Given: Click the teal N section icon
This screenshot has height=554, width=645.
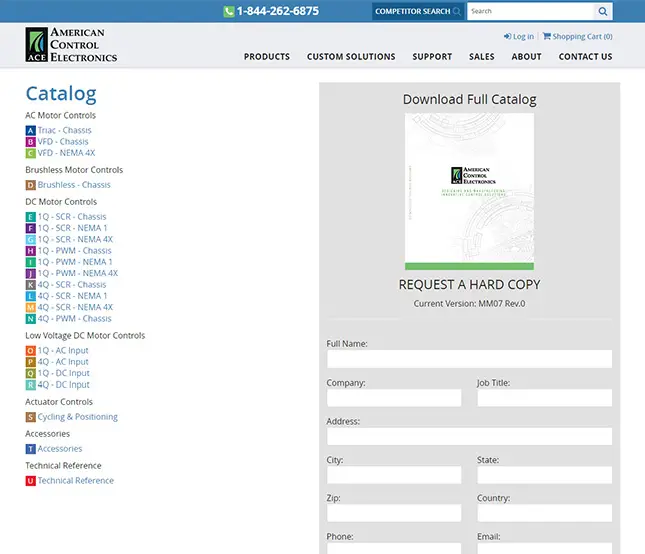Looking at the screenshot, I should click(30, 319).
